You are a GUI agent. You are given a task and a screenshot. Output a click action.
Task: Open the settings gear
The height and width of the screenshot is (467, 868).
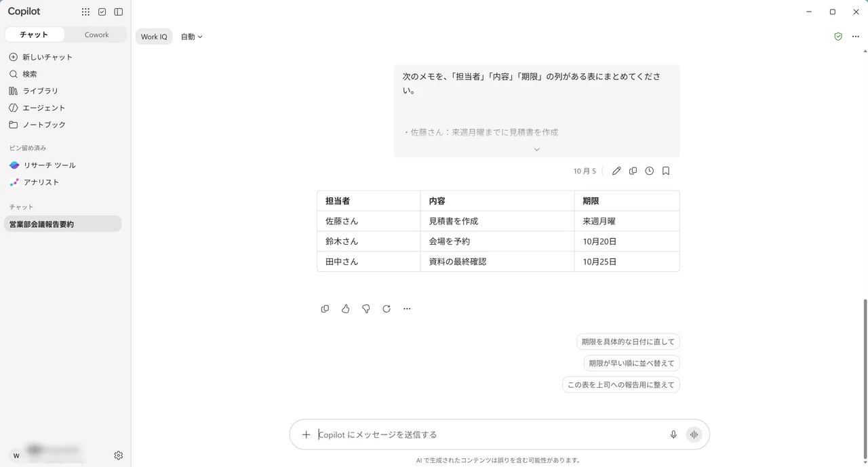119,455
